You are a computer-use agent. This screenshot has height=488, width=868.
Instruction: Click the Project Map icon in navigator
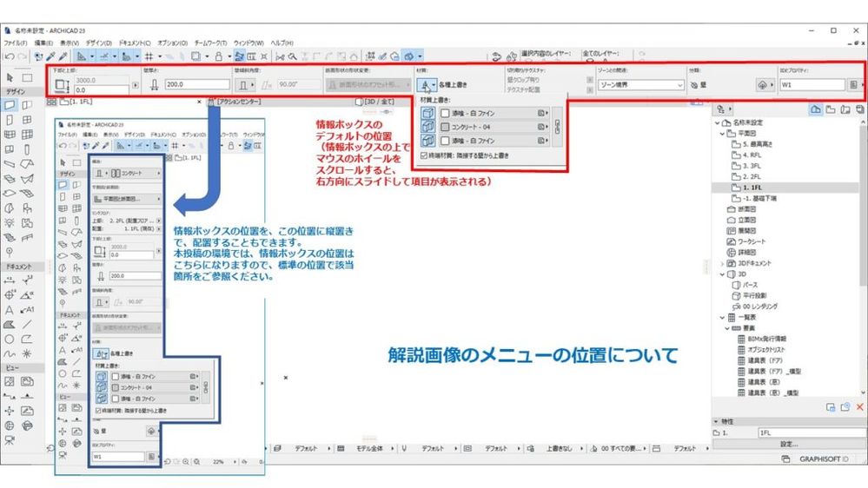(816, 109)
